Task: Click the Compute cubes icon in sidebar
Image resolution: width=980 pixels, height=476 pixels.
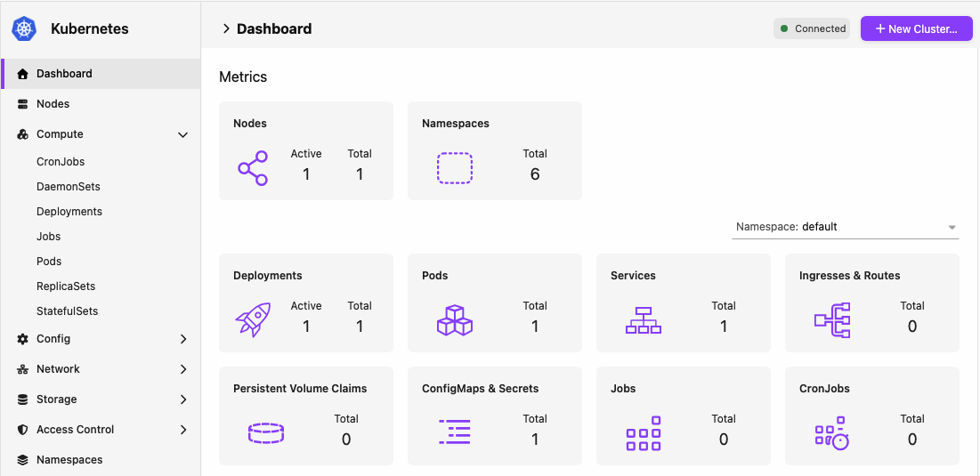Action: (x=23, y=134)
